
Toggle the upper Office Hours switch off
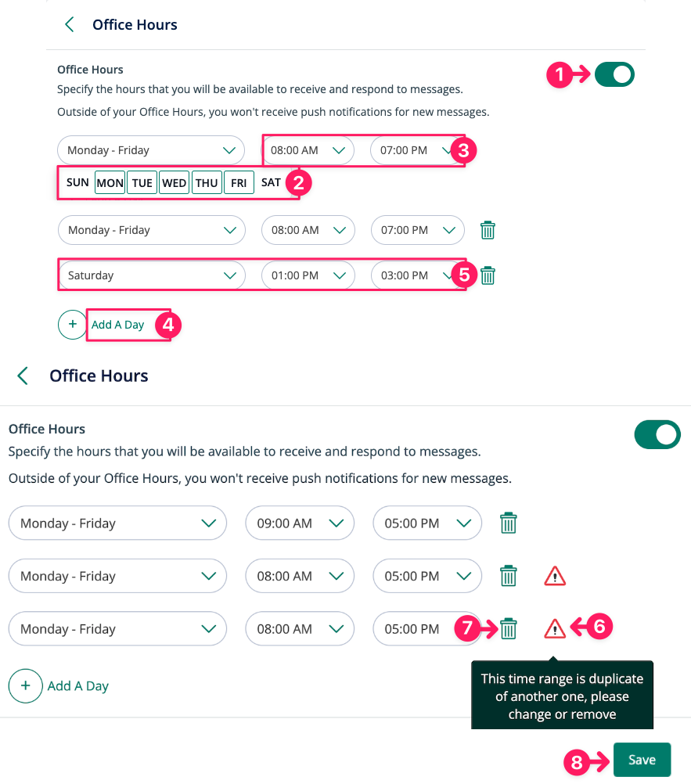pyautogui.click(x=614, y=75)
